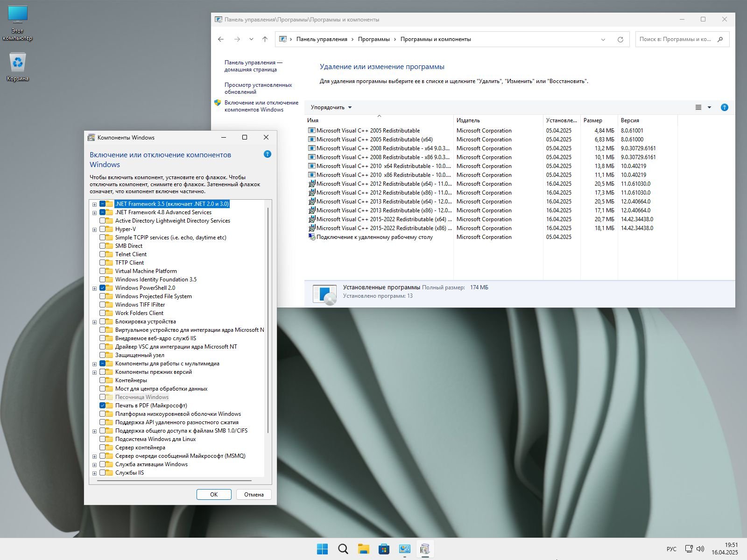Open help in Programs and Features
Screen dimensions: 747x560
coord(724,107)
